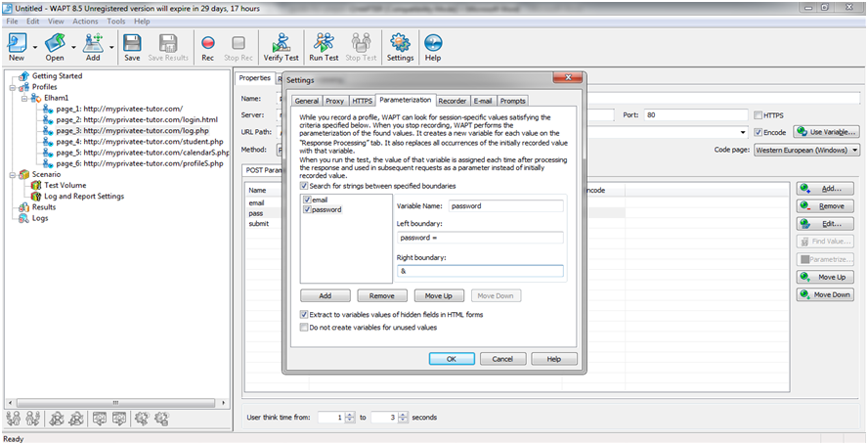Screen dimensions: 868x445
Task: Start recording with the Rec icon
Action: (207, 46)
